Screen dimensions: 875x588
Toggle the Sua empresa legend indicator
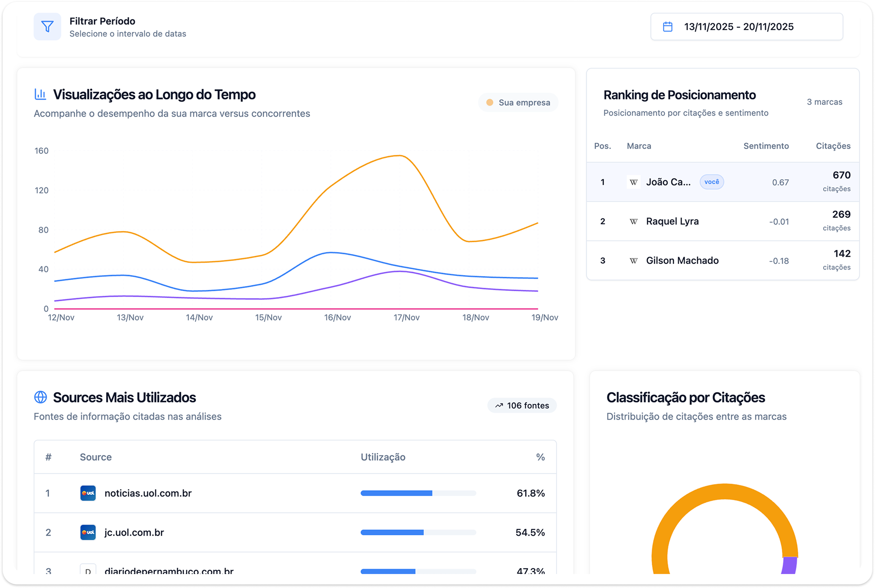[518, 102]
